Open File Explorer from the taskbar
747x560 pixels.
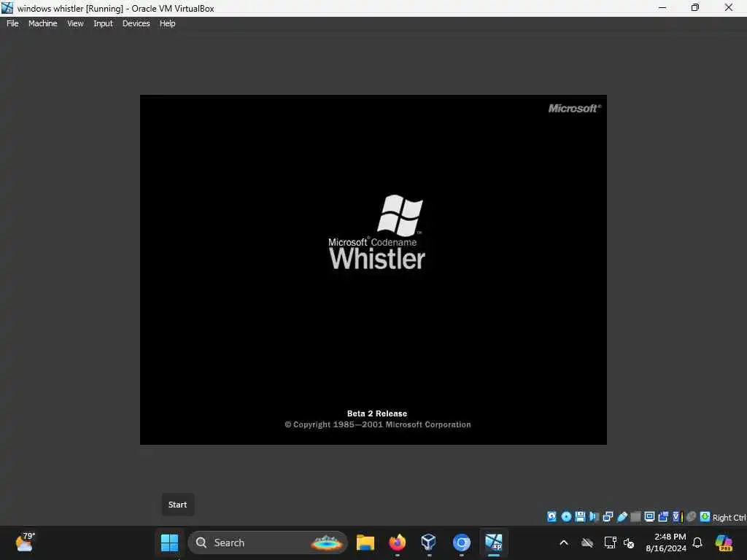pyautogui.click(x=365, y=542)
